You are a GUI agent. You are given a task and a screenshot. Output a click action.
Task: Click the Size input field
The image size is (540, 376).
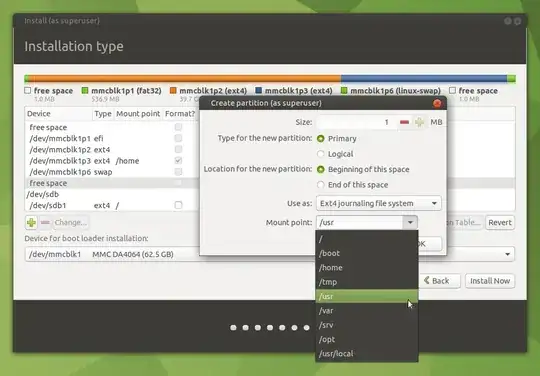(357, 122)
